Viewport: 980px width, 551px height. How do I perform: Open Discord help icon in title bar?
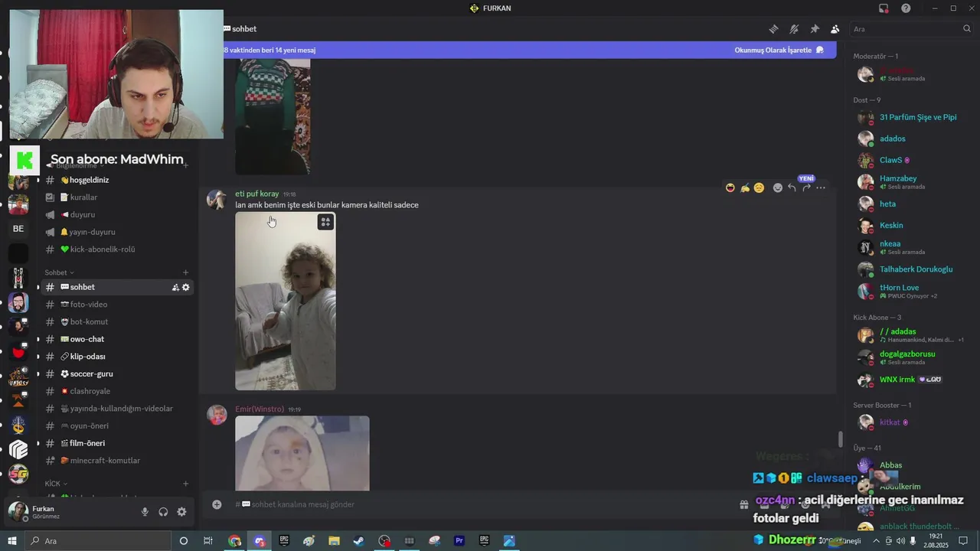pyautogui.click(x=906, y=8)
